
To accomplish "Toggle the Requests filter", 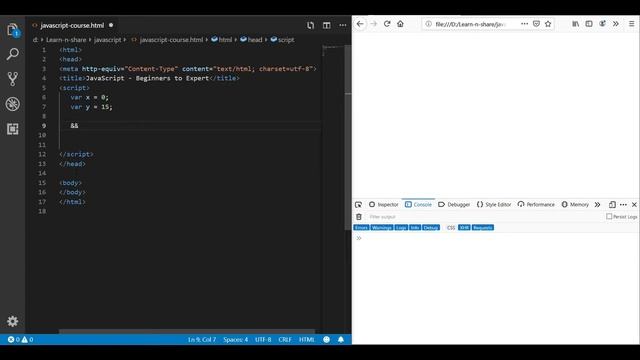I will point(483,228).
